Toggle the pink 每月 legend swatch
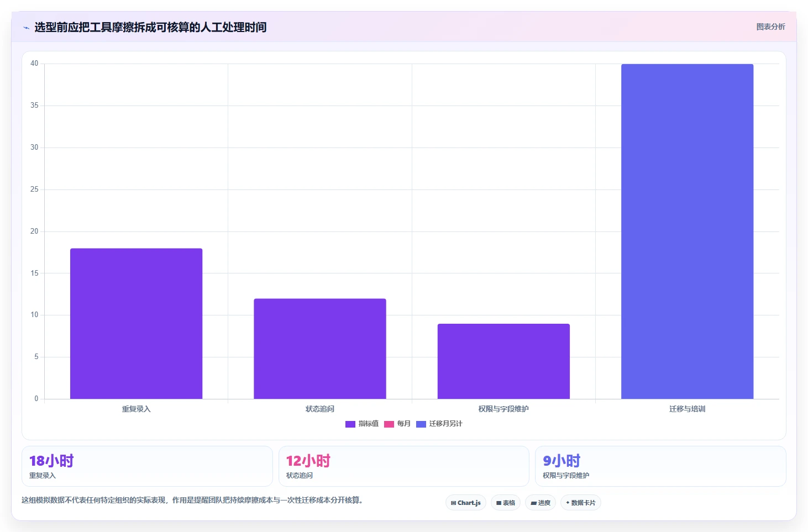Viewport: 808px width, 532px height. (x=389, y=424)
